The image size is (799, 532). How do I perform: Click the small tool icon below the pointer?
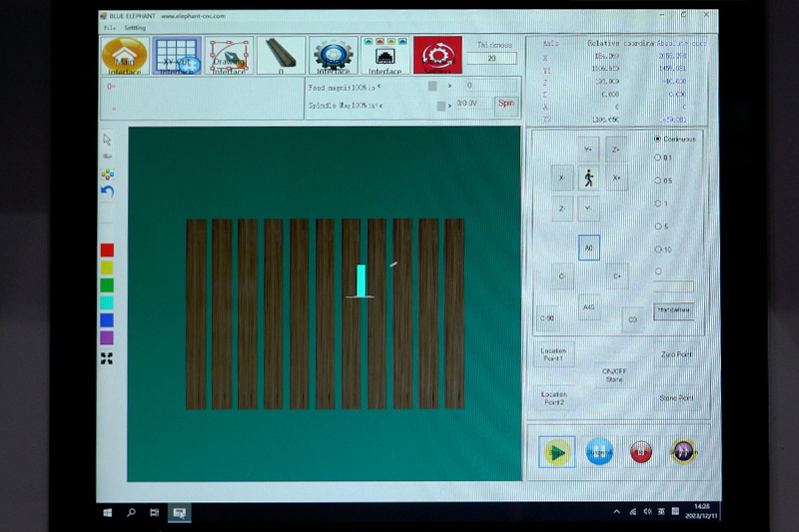[107, 157]
